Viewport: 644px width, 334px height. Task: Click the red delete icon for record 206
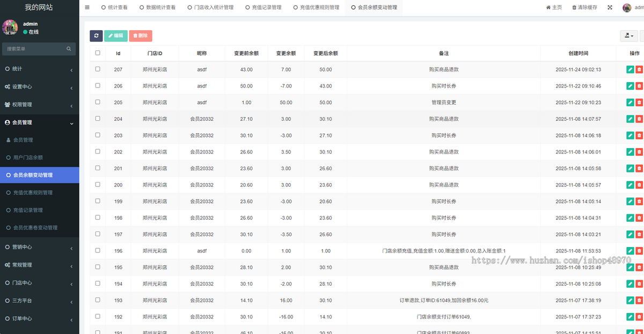pyautogui.click(x=640, y=86)
